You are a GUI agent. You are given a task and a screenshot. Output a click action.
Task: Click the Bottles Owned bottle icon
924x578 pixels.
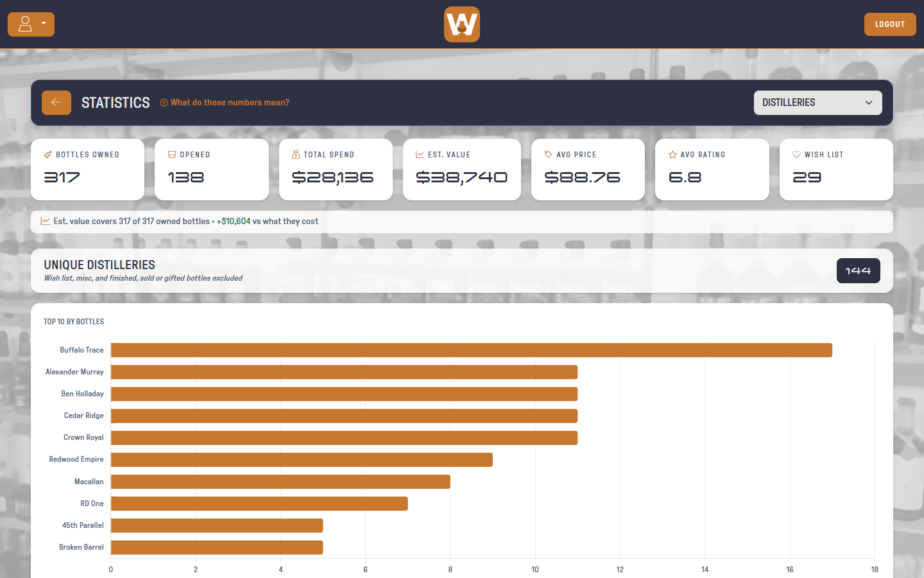tap(48, 155)
